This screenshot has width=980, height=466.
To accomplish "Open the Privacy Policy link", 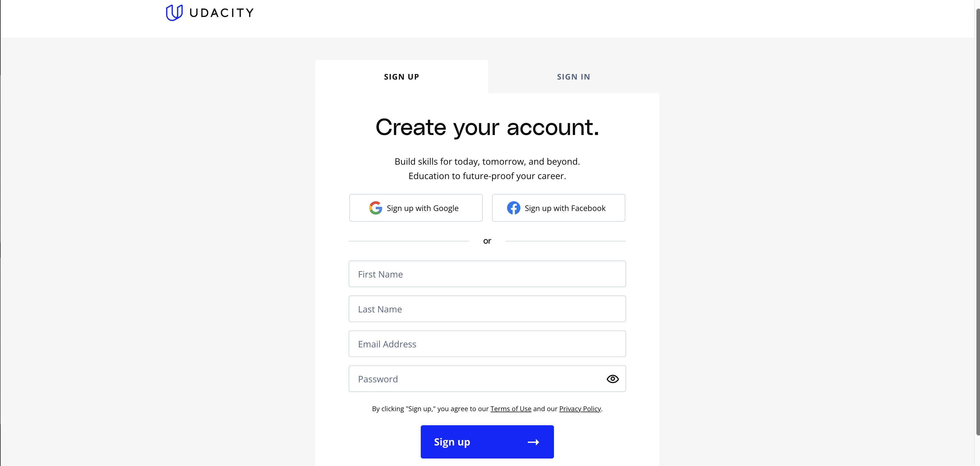I will 580,409.
